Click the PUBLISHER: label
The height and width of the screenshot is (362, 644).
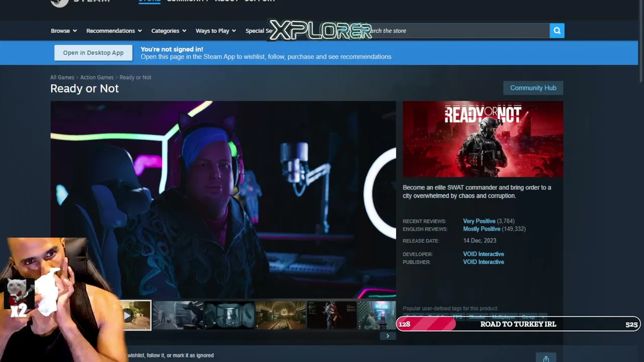coord(417,262)
